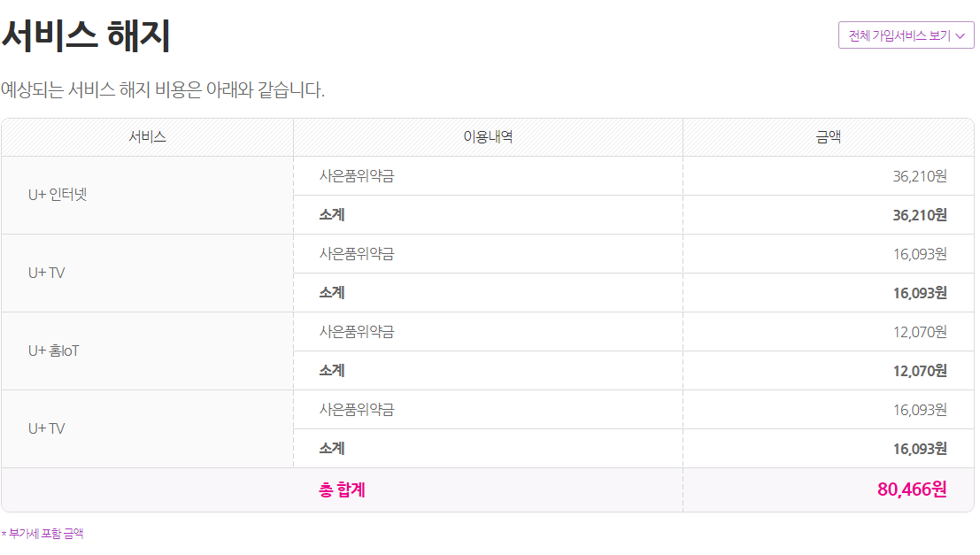The height and width of the screenshot is (555, 980).
Task: Open the 전체 가입서비스 보기 dropdown
Action: pyautogui.click(x=899, y=35)
